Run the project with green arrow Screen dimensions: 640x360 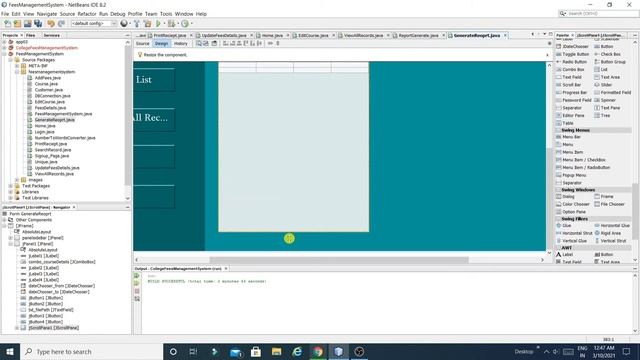158,24
